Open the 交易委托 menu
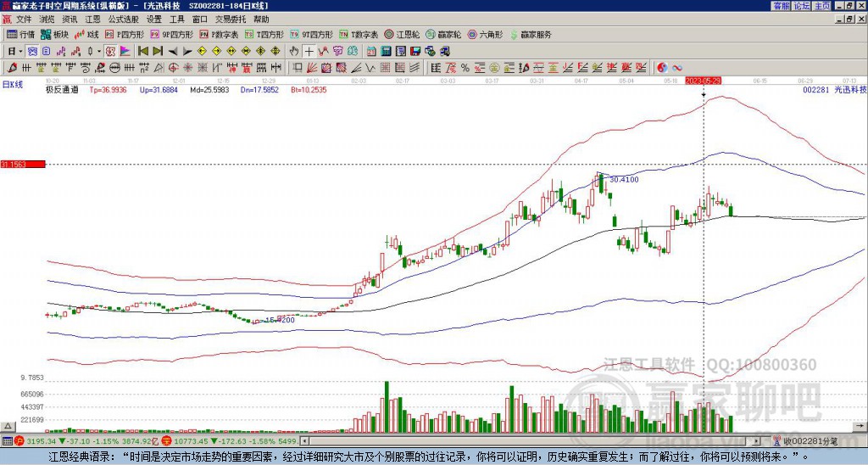 click(228, 19)
